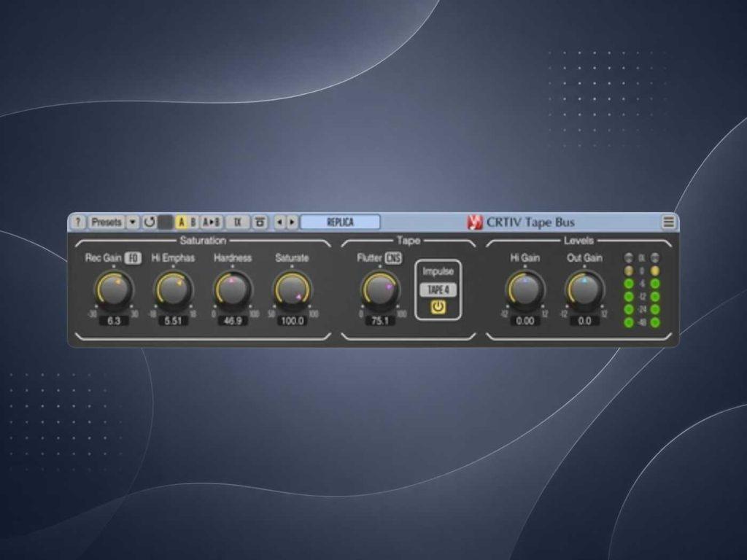
Task: Go to next preset arrow
Action: (292, 222)
